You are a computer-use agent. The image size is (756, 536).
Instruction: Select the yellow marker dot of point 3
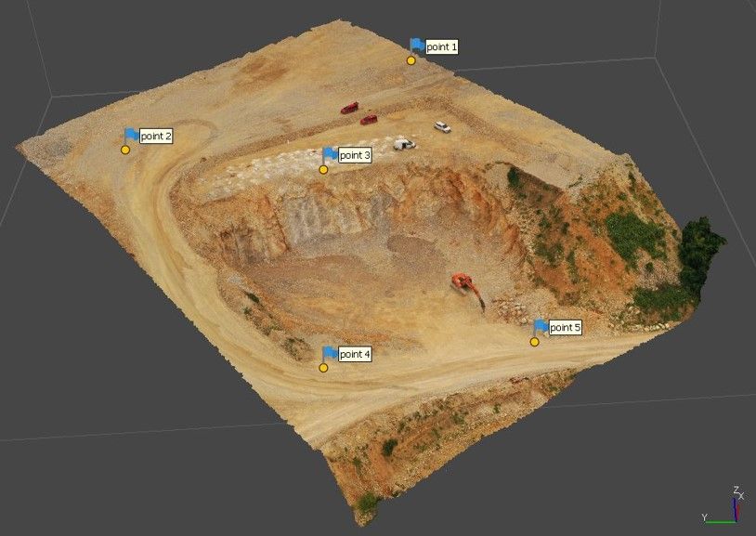323,170
